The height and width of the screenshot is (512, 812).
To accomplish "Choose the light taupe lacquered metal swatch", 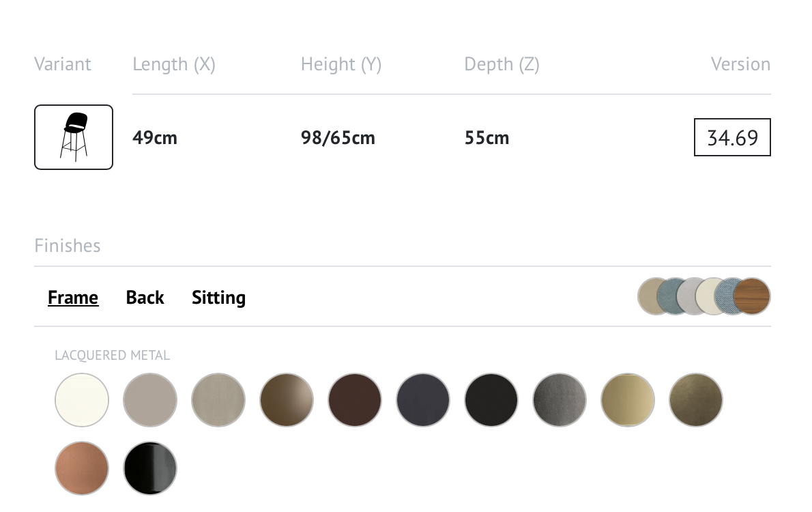I will coord(150,400).
